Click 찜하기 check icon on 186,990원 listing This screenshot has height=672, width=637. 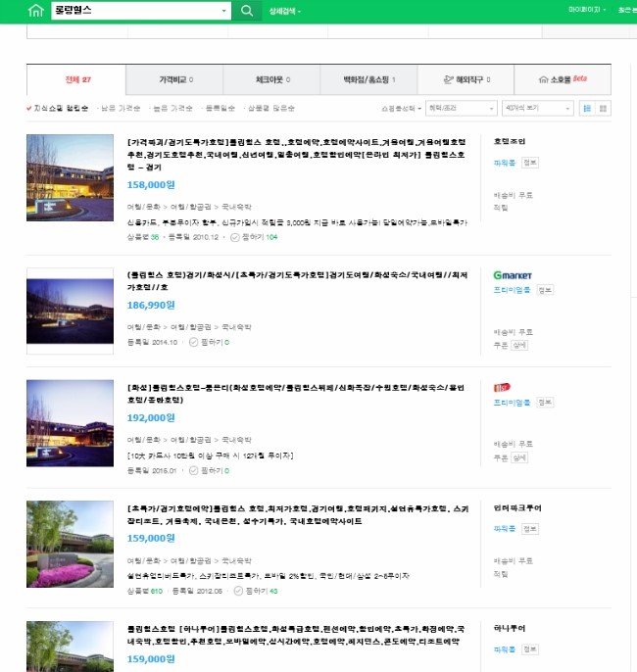click(193, 342)
